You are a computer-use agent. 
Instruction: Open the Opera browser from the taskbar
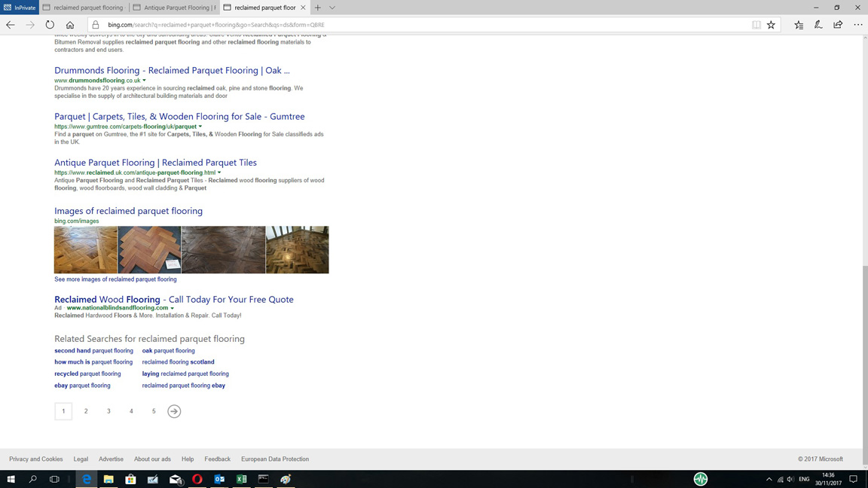(197, 479)
